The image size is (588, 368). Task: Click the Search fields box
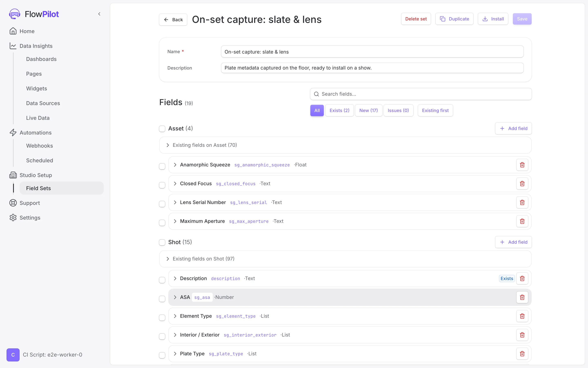click(421, 94)
